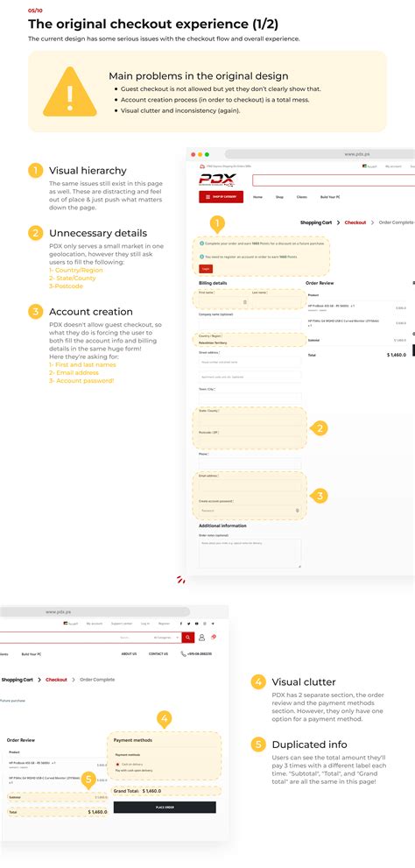Click the Register link in the top bar
Screen dimensions: 415x868
pos(165,624)
